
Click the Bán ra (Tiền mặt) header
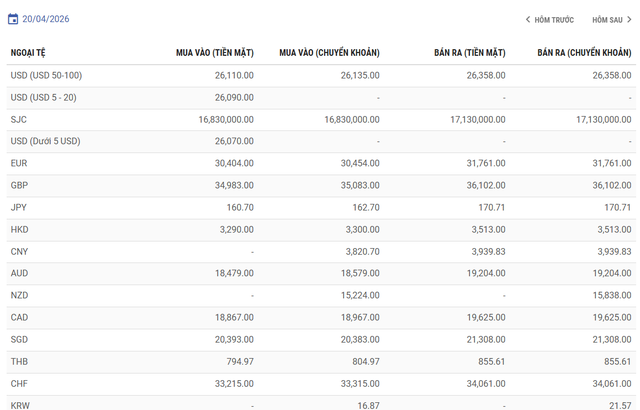[469, 53]
